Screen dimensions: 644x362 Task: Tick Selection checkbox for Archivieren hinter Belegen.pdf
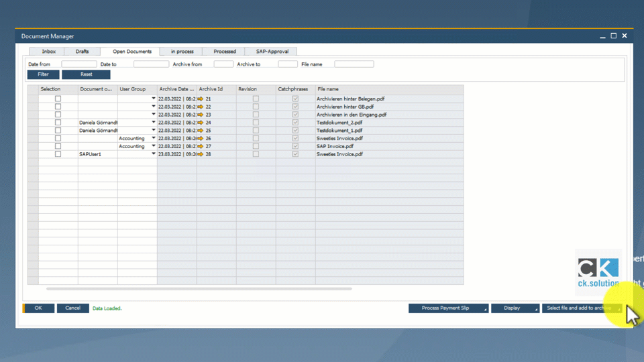(58, 99)
